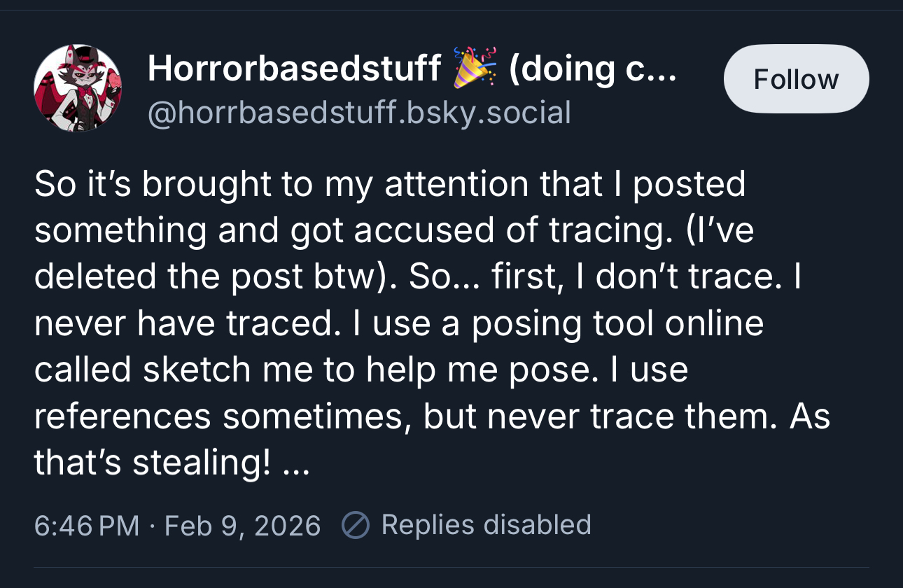Image resolution: width=903 pixels, height=588 pixels.
Task: Click the party popper emoji in name
Action: 475,68
